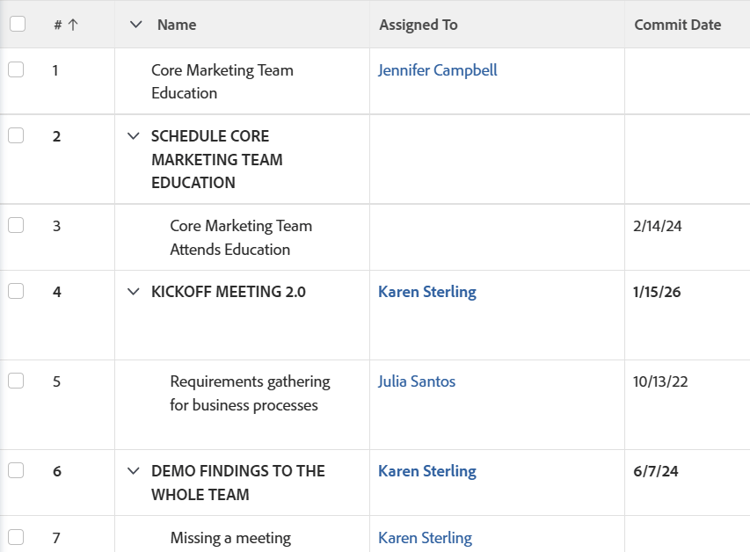750x552 pixels.
Task: Check the box for row 2
Action: click(x=16, y=136)
